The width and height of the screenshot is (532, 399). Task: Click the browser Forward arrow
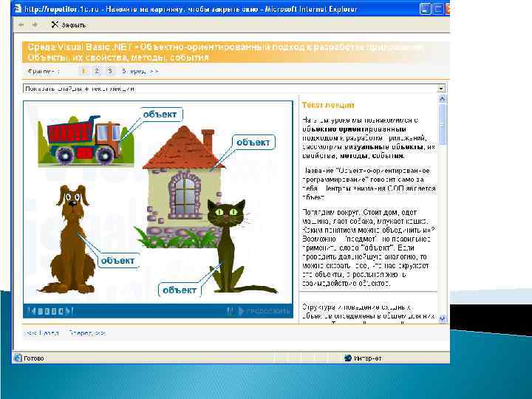pyautogui.click(x=35, y=25)
